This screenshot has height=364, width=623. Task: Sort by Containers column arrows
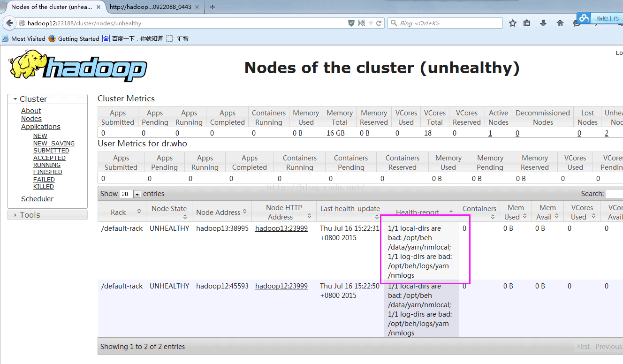tap(493, 217)
